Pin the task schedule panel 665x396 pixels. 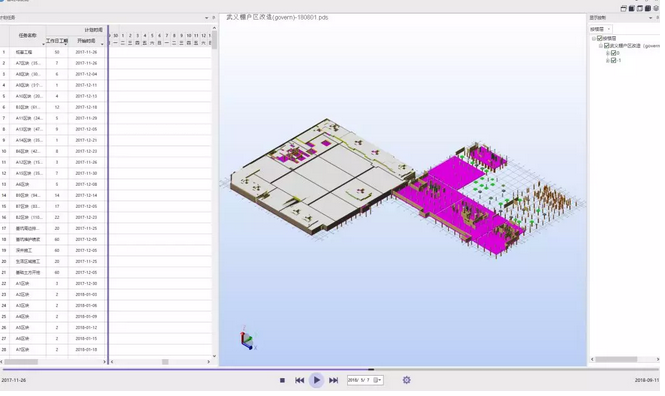(213, 18)
